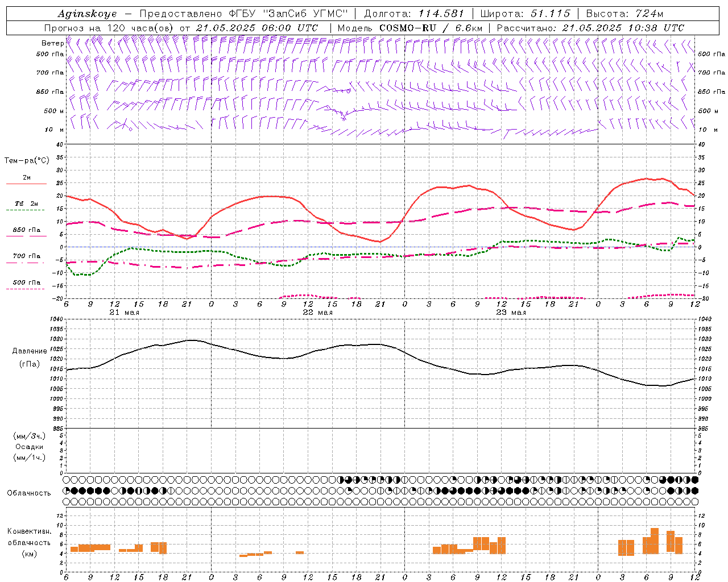Select the latitude value Широта: 51.115
Screen dimensions: 728x582
[x=526, y=14]
